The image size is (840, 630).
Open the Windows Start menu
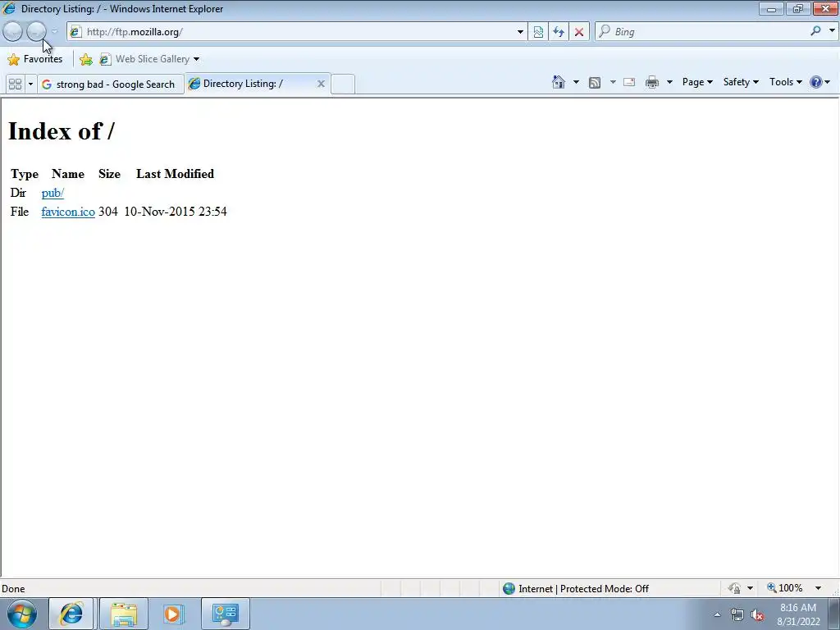pyautogui.click(x=21, y=614)
